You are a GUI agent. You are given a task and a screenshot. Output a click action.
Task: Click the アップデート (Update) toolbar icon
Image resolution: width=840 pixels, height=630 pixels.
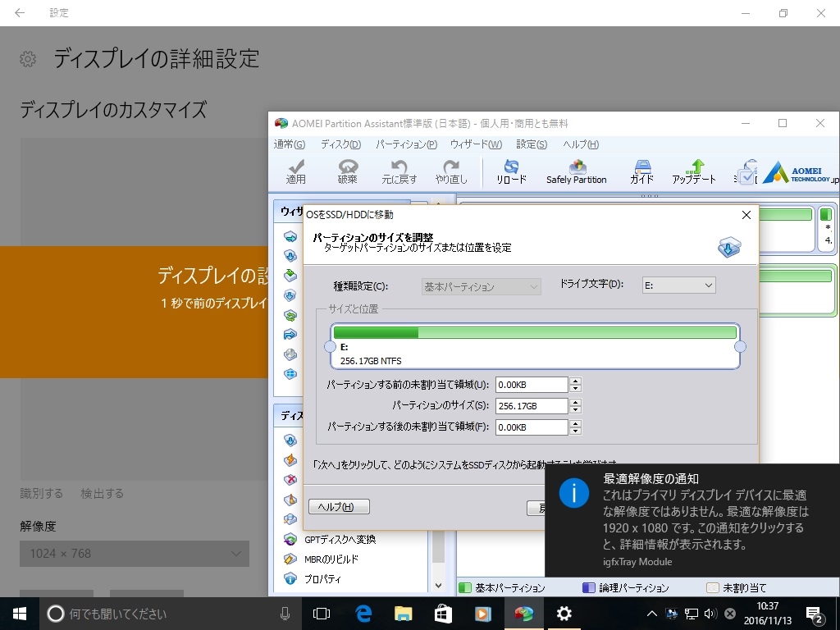[x=694, y=172]
